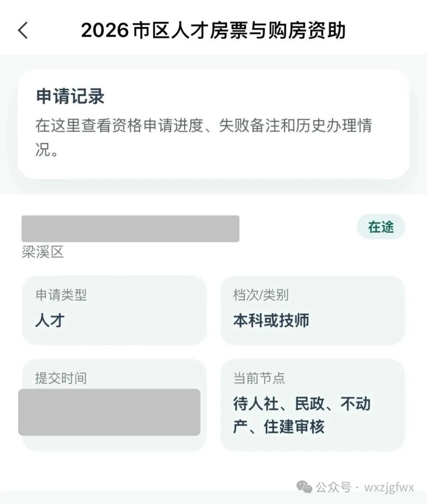Open the redacted applicant name bar

pyautogui.click(x=130, y=228)
